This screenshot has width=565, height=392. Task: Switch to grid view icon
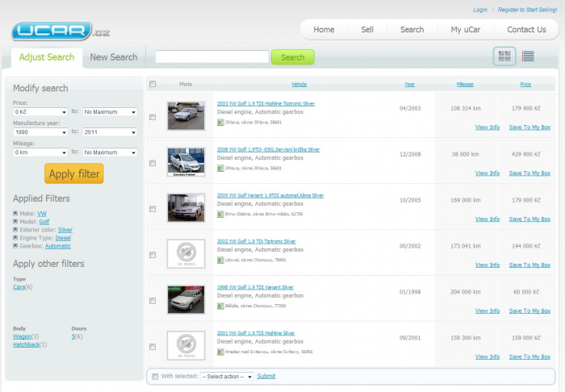504,56
